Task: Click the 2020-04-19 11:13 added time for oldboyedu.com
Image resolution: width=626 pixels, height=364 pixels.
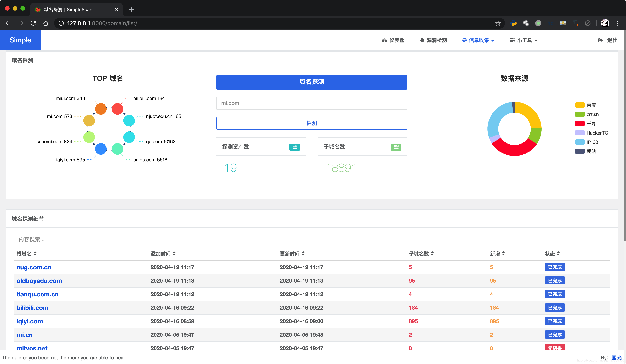Action: pos(172,281)
